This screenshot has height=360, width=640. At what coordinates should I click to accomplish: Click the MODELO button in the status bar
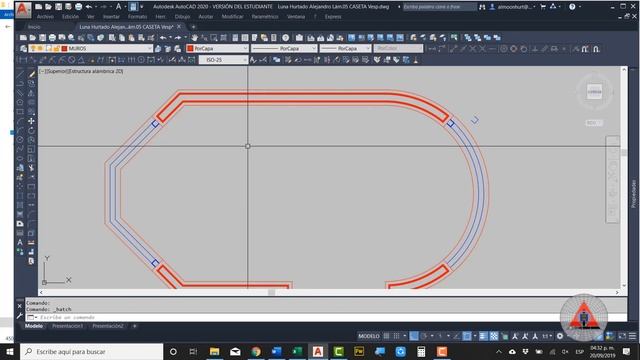click(x=369, y=336)
